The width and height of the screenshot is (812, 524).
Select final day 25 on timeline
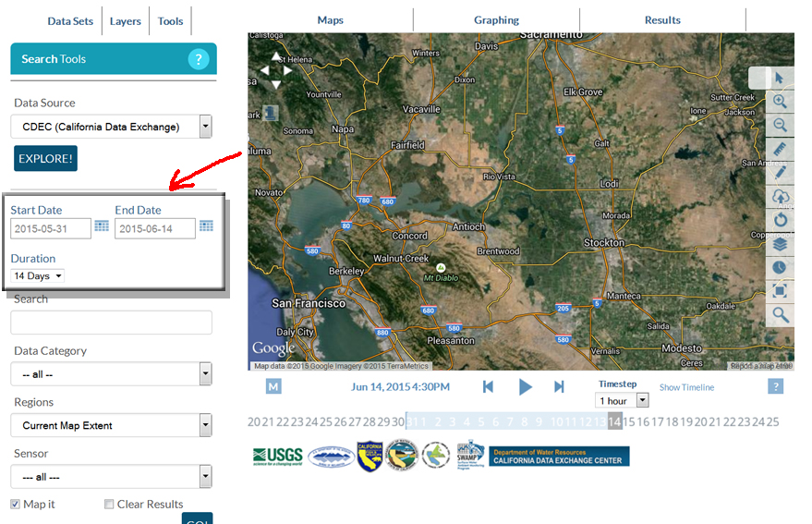click(x=772, y=422)
